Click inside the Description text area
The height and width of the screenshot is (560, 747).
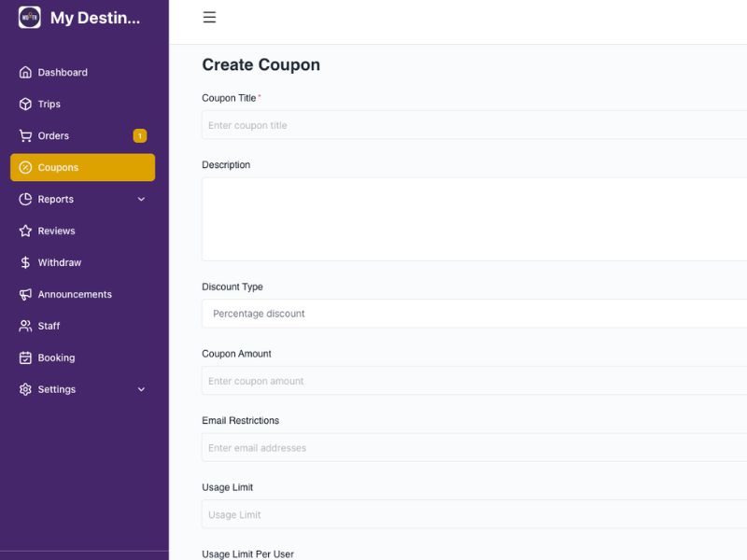(474, 219)
